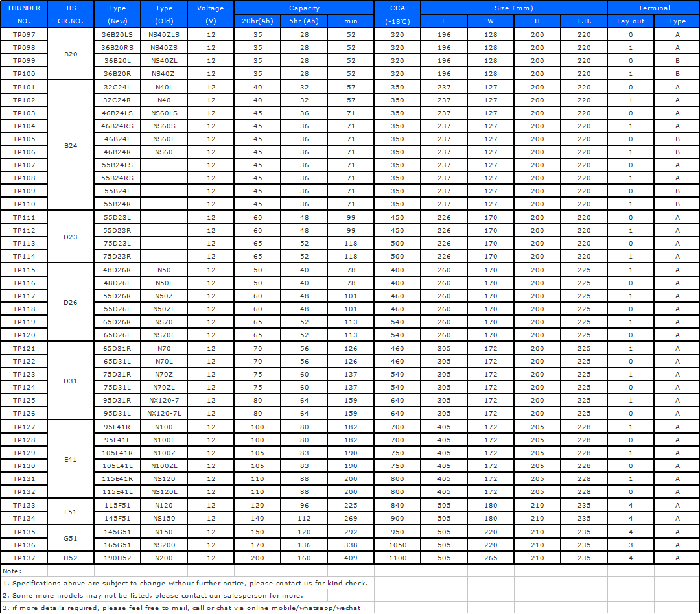The image size is (700, 614).
Task: Click the 1050 CCA value for TP136
Action: pos(397,545)
